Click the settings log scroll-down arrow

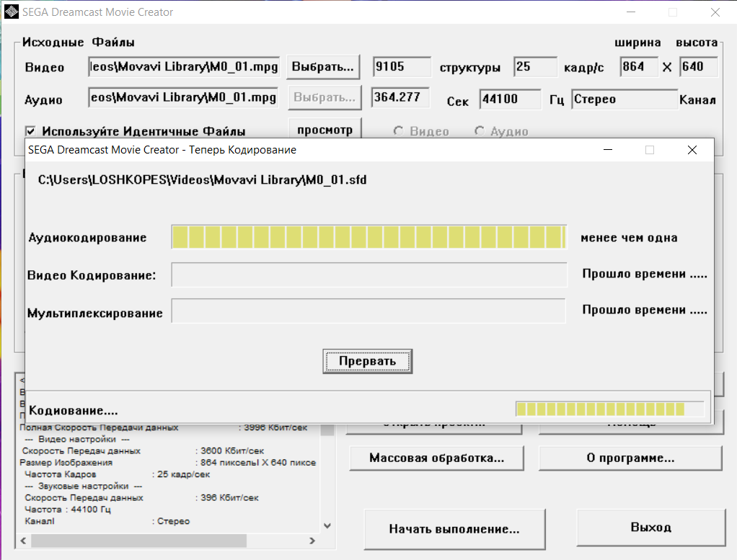[327, 525]
